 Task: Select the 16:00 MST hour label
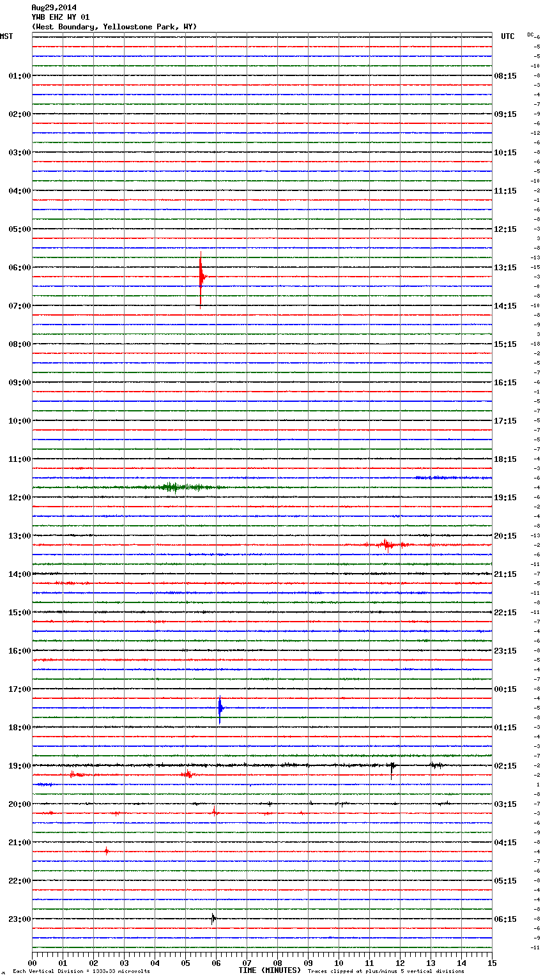(x=20, y=651)
